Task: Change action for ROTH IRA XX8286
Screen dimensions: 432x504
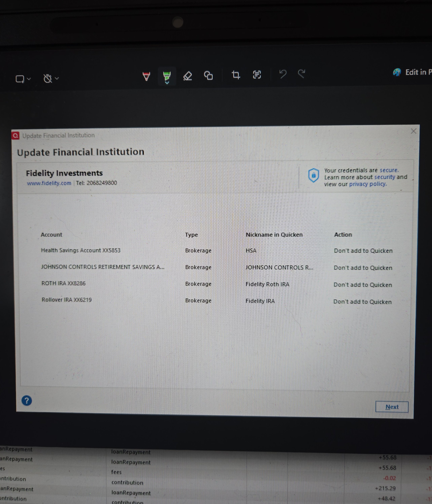Action: point(362,285)
